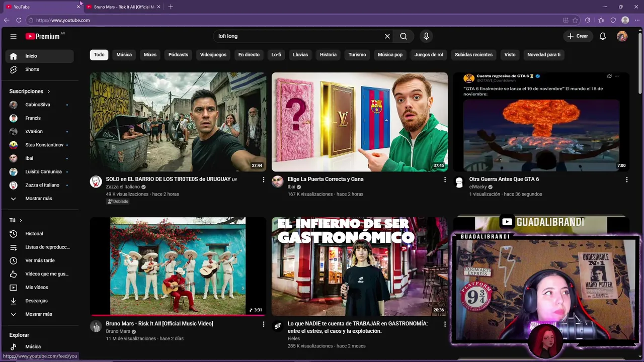The image size is (644, 362).
Task: Select the Todo filter chip
Action: point(99,55)
